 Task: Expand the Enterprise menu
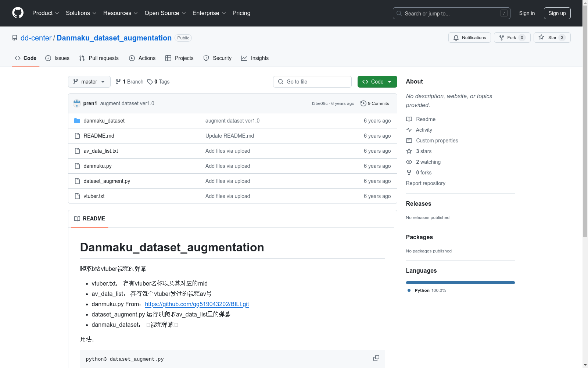click(x=209, y=13)
